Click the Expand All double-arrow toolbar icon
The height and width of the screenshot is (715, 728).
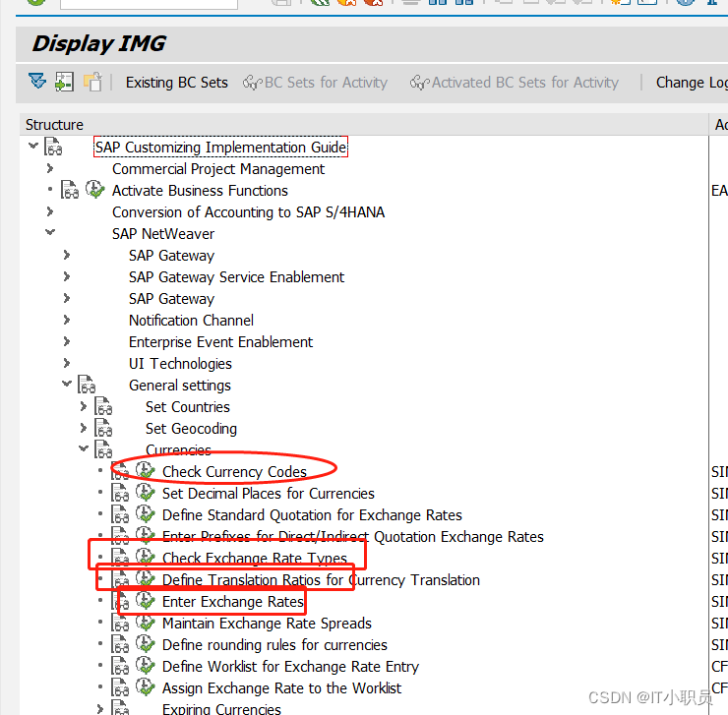pyautogui.click(x=37, y=82)
